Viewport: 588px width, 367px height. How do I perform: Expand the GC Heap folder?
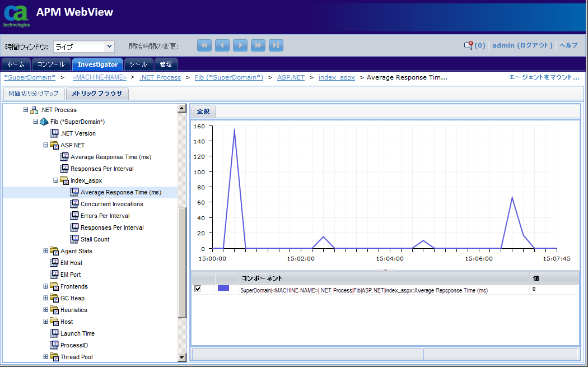coord(46,298)
